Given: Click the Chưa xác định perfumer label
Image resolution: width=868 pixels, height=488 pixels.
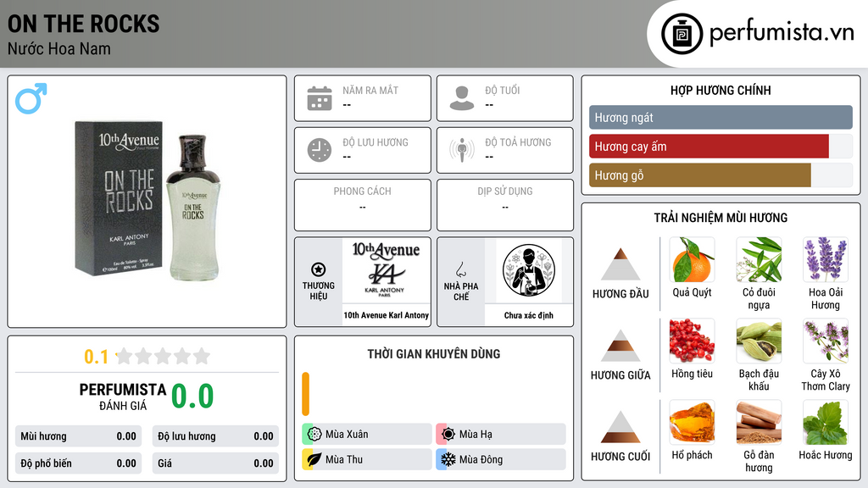Looking at the screenshot, I should coord(529,315).
